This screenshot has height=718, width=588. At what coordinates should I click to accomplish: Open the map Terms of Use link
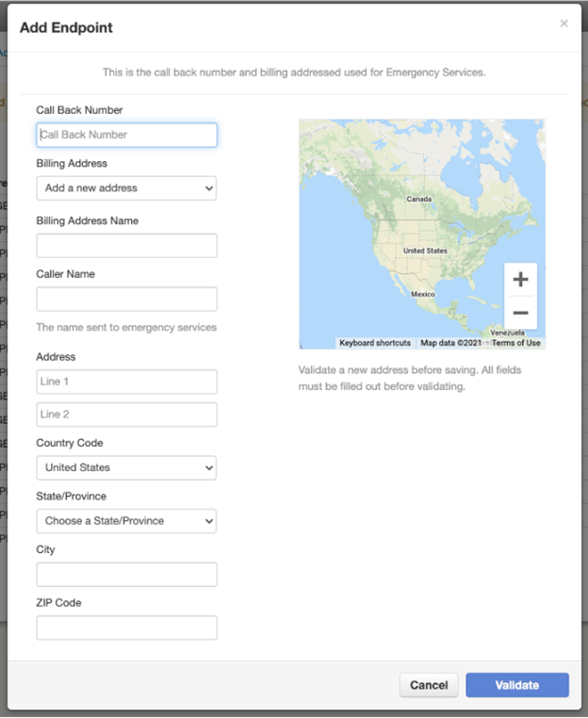pos(515,343)
